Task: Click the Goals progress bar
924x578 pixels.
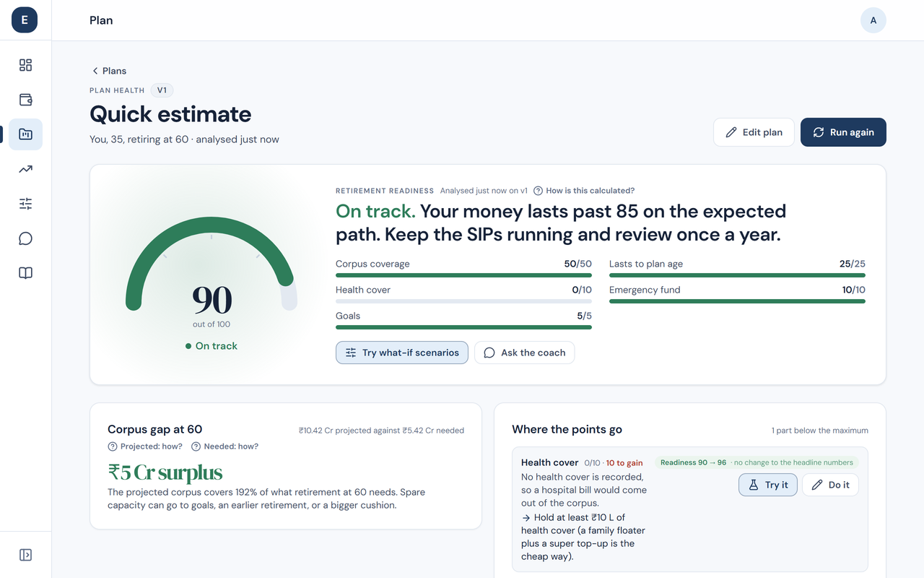Action: [x=463, y=327]
